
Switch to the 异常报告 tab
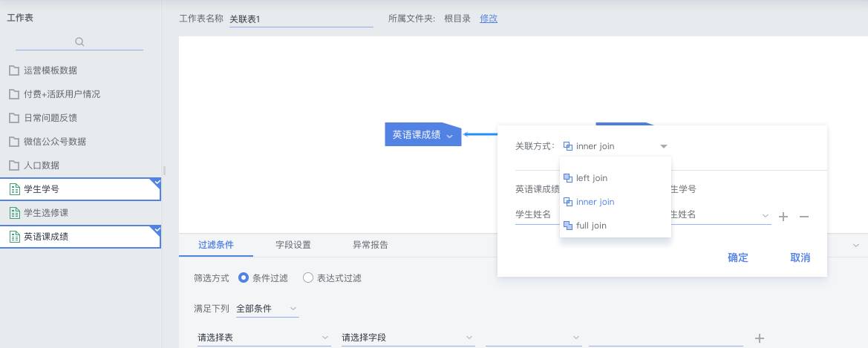(371, 245)
